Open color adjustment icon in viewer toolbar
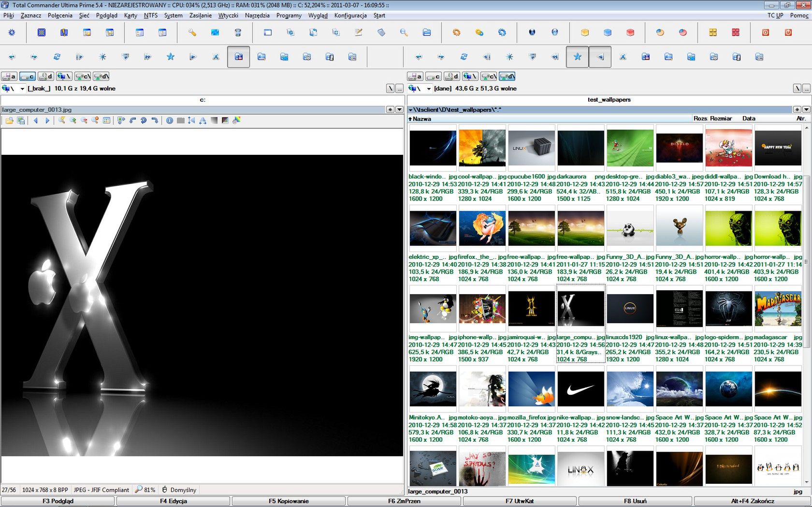 (236, 120)
